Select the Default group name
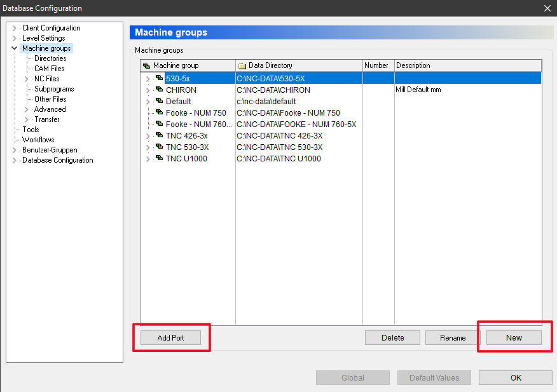Screen dimensions: 557x392 (178, 102)
